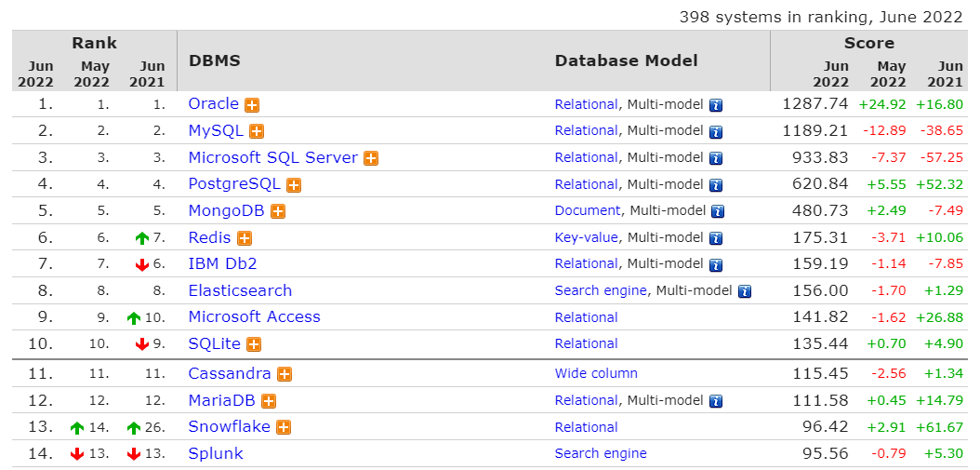
Task: Click the orange plus icon beside Snowflake
Action: tap(284, 427)
